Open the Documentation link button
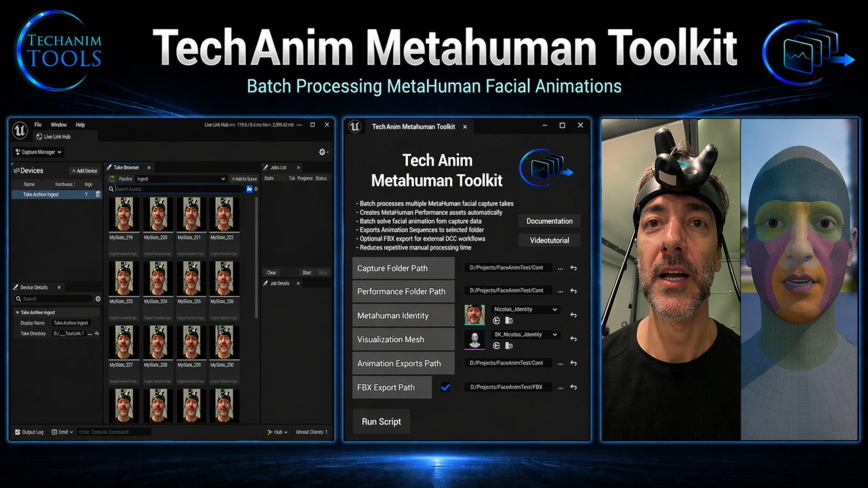 coord(549,221)
